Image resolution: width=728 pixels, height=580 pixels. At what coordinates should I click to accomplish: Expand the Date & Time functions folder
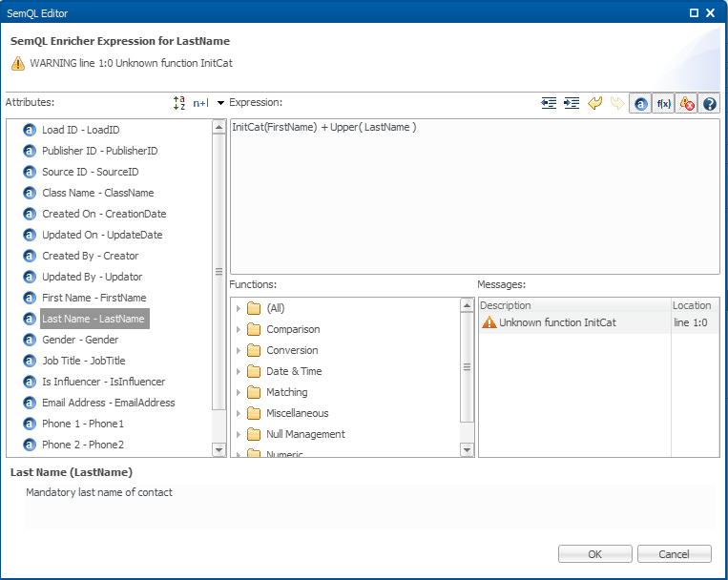(239, 371)
